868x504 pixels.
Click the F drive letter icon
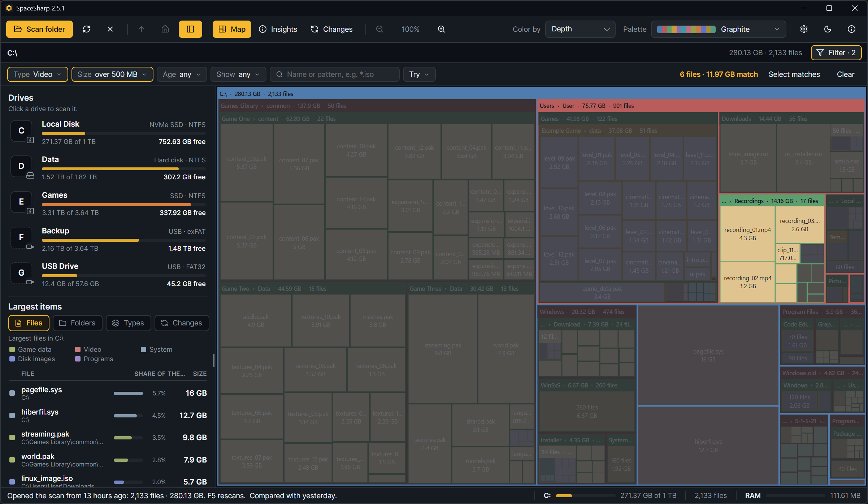(22, 237)
